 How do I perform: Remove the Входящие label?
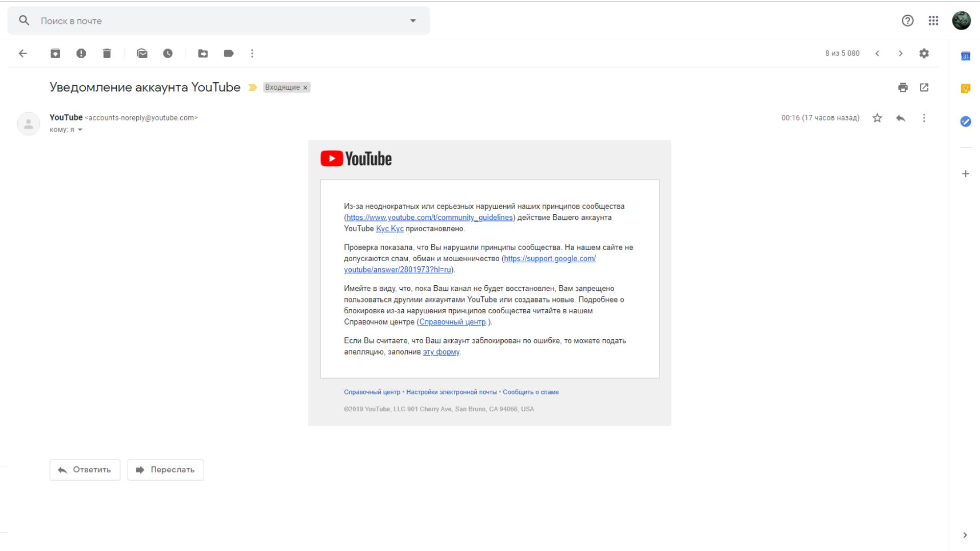[x=306, y=88]
